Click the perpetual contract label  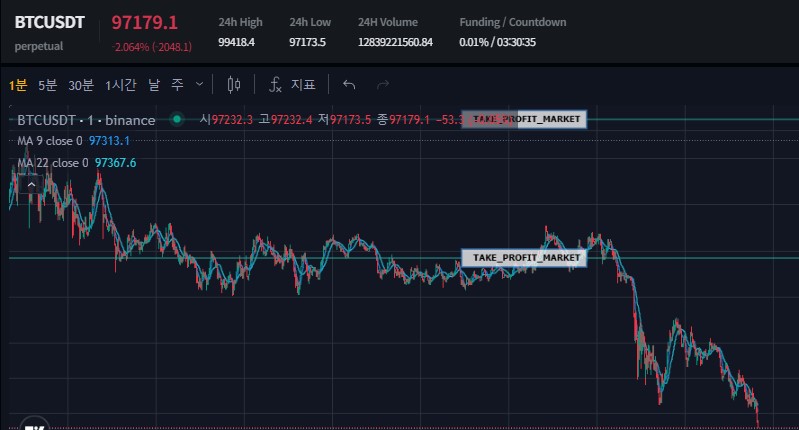[x=39, y=46]
